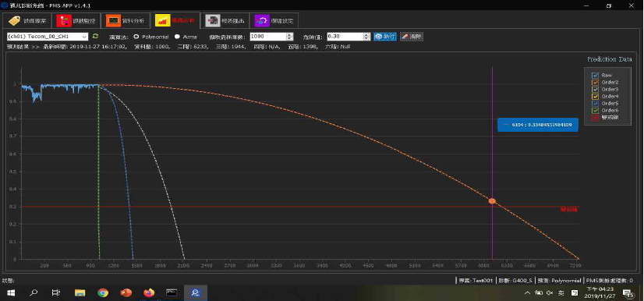Viewport: 644px width, 301px height.
Task: Toggle the Order2 series checkbox
Action: 595,82
